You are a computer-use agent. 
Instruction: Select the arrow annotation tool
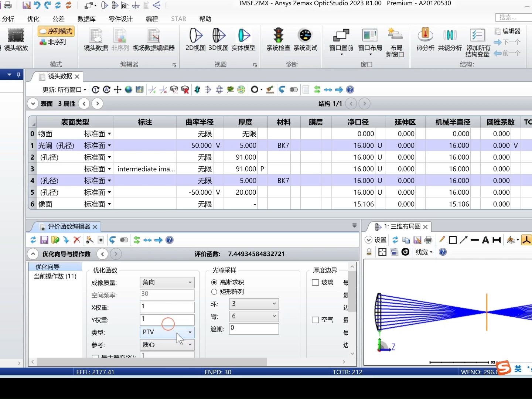pyautogui.click(x=464, y=240)
